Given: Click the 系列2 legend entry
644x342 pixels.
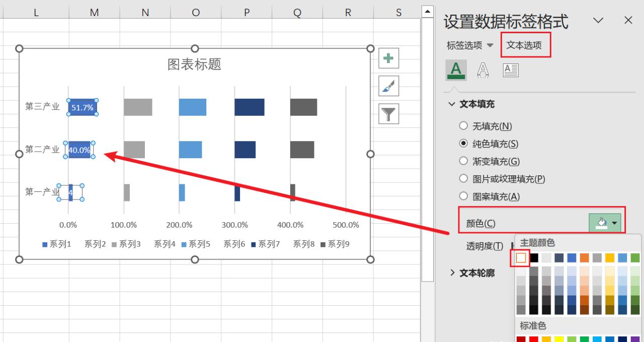Looking at the screenshot, I should (x=95, y=244).
